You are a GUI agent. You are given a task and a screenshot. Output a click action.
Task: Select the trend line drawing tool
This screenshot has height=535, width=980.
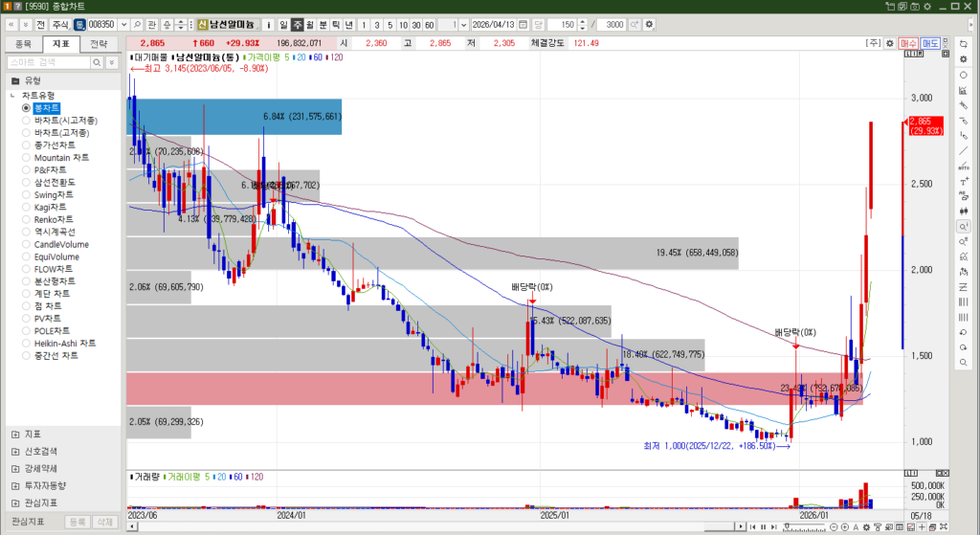[x=963, y=150]
